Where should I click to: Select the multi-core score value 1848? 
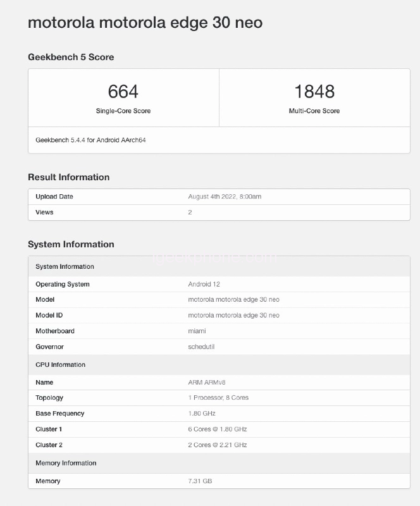point(314,92)
